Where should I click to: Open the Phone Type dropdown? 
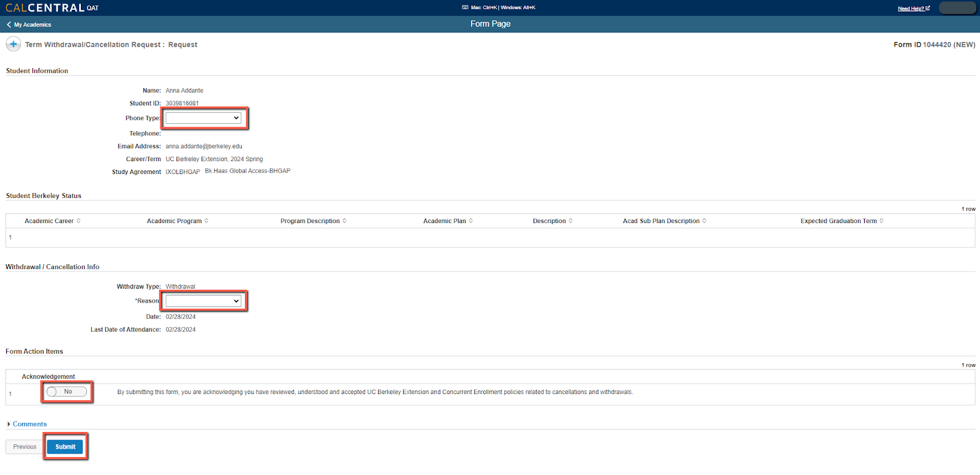[203, 118]
